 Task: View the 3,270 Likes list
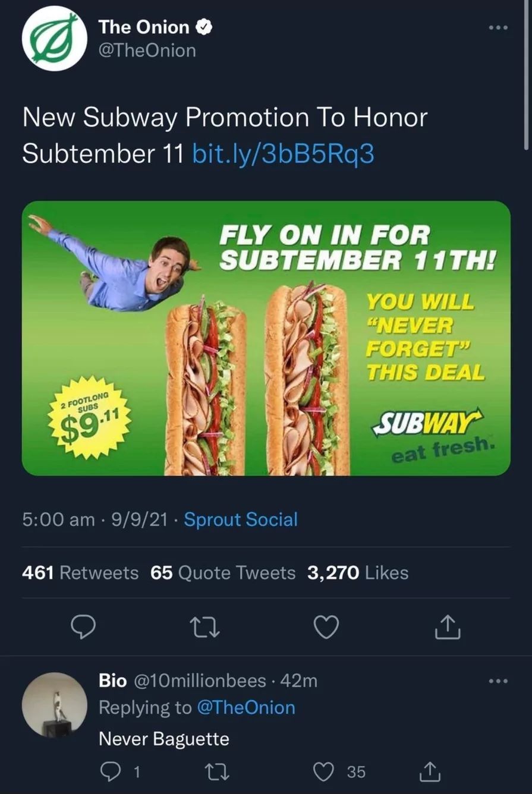[x=358, y=573]
